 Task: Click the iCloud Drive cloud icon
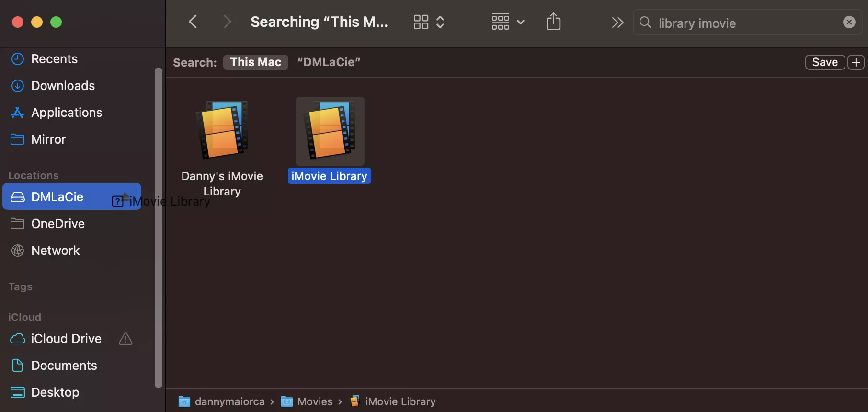[x=18, y=339]
